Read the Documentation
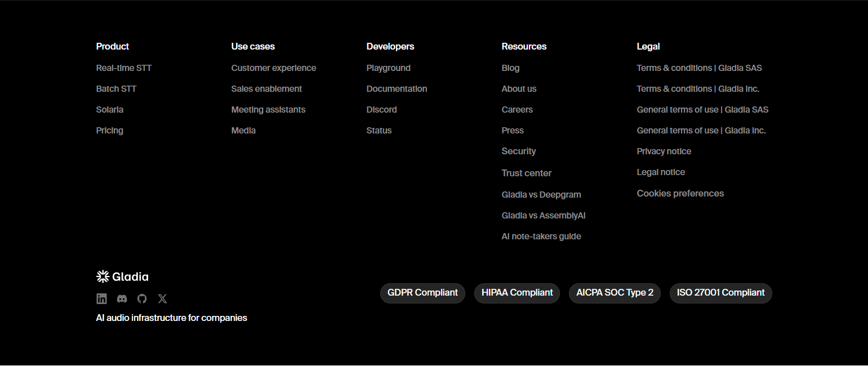 [x=397, y=88]
